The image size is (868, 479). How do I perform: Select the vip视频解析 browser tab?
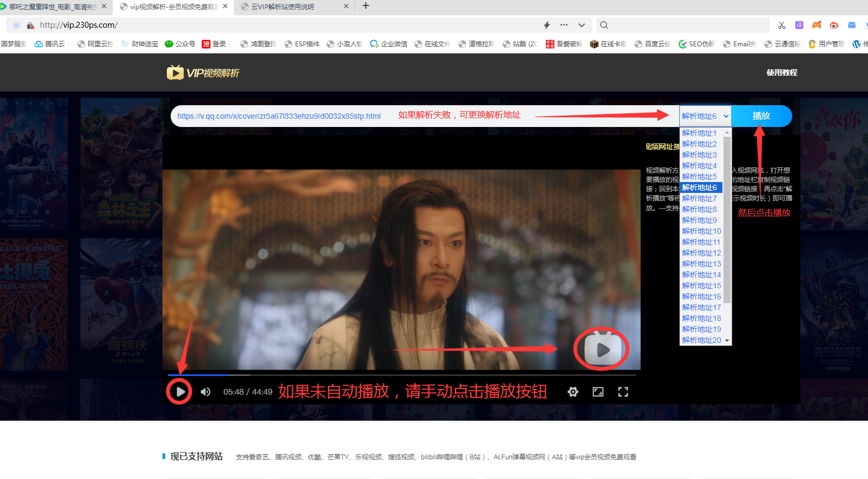[173, 7]
